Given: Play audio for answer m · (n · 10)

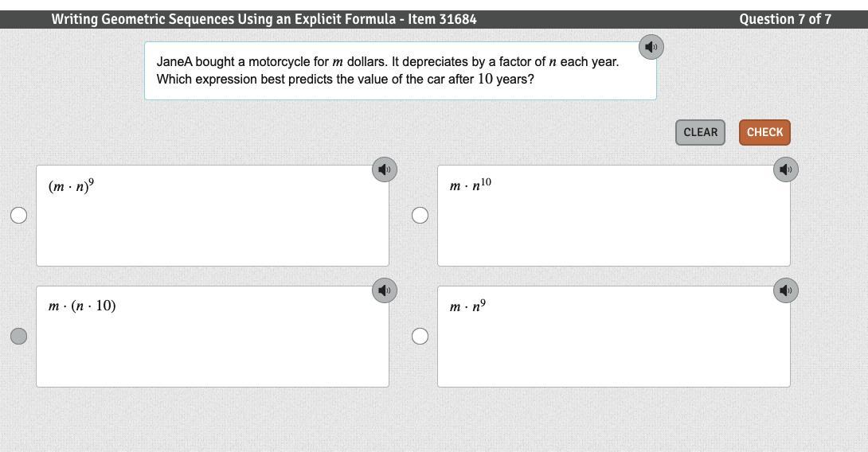Looking at the screenshot, I should point(385,290).
